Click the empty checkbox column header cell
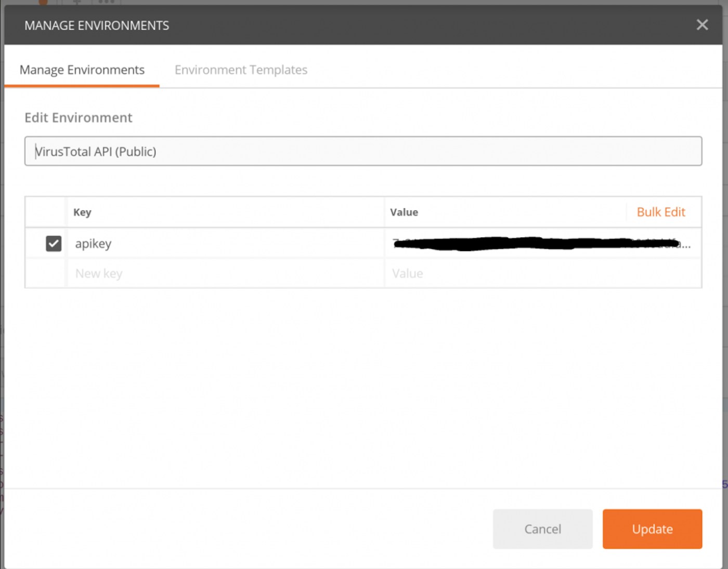 46,212
